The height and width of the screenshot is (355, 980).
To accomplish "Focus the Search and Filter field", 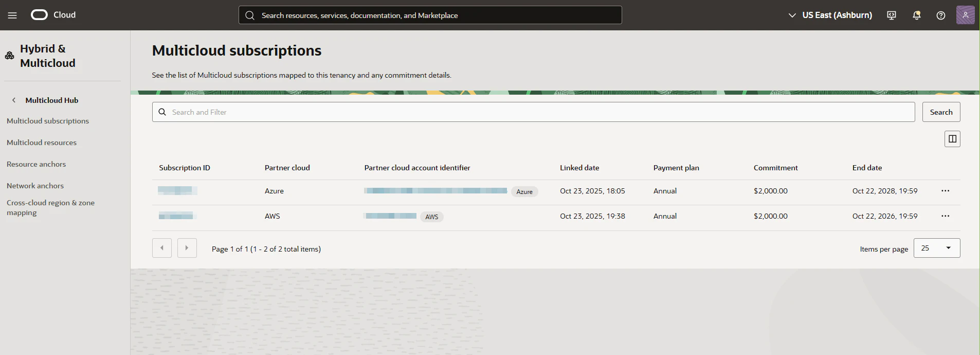I will click(x=533, y=112).
